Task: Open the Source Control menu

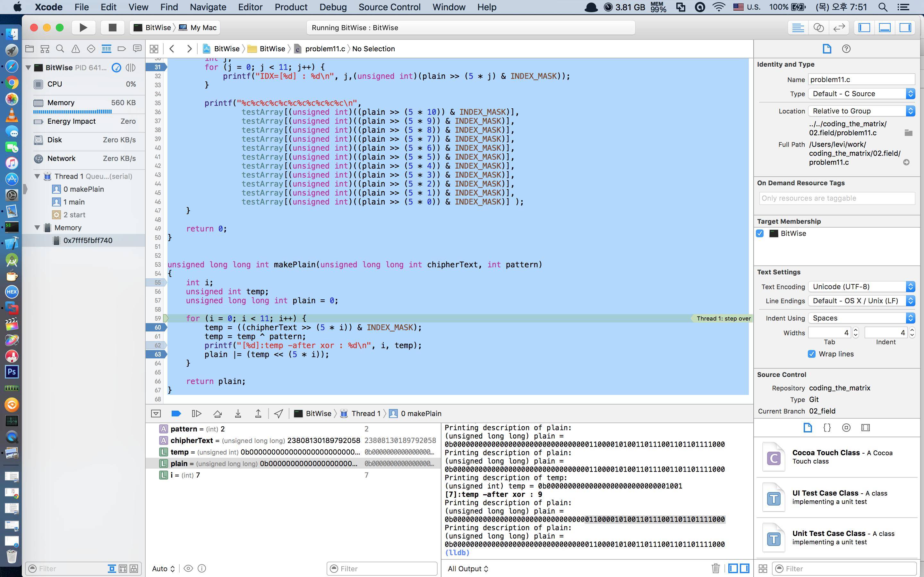Action: [389, 7]
